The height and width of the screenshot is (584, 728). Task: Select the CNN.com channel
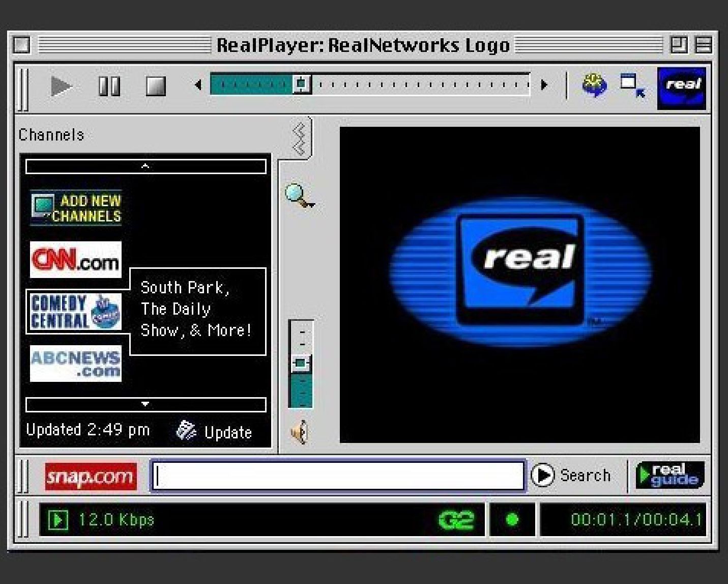click(x=76, y=260)
